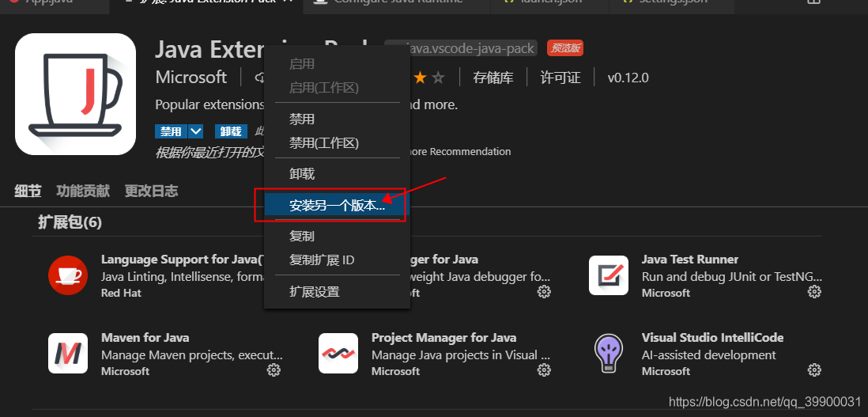Click the AI-assisted development description

[x=708, y=355]
